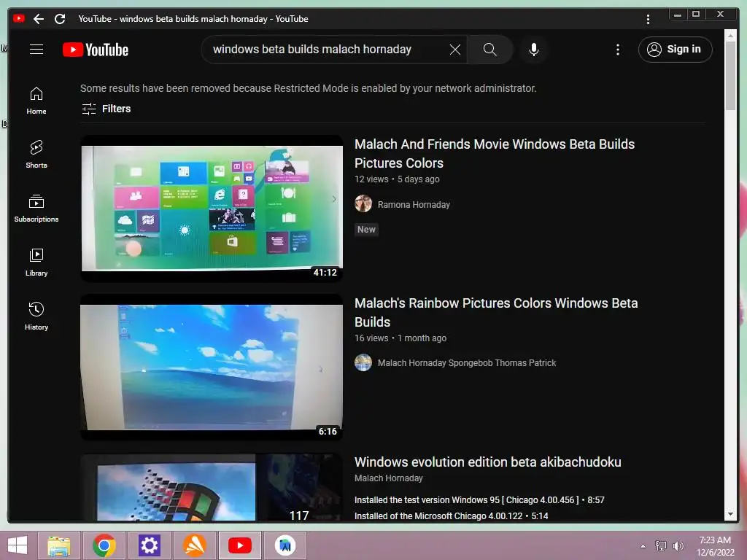747x560 pixels.
Task: Reload the YouTube page
Action: pyautogui.click(x=60, y=19)
